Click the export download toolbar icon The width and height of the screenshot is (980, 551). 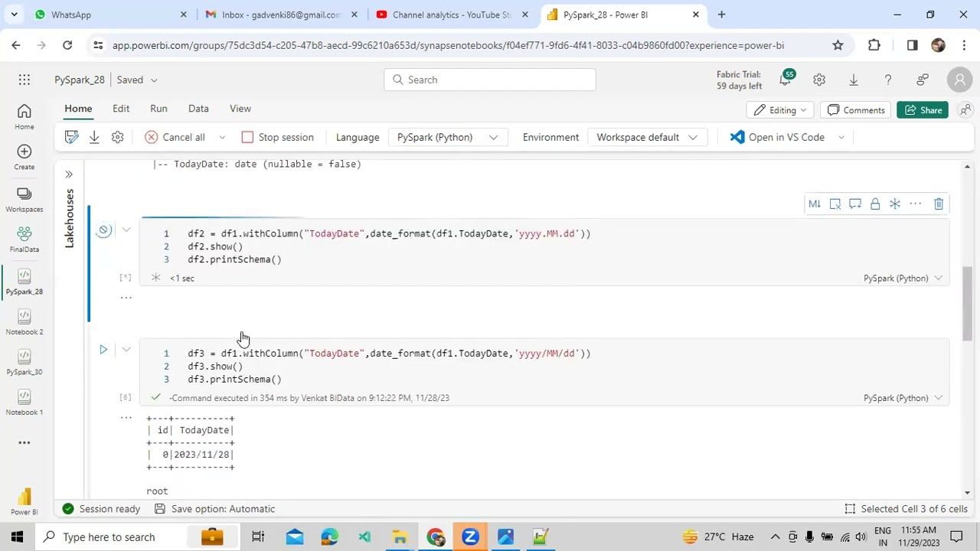click(94, 137)
